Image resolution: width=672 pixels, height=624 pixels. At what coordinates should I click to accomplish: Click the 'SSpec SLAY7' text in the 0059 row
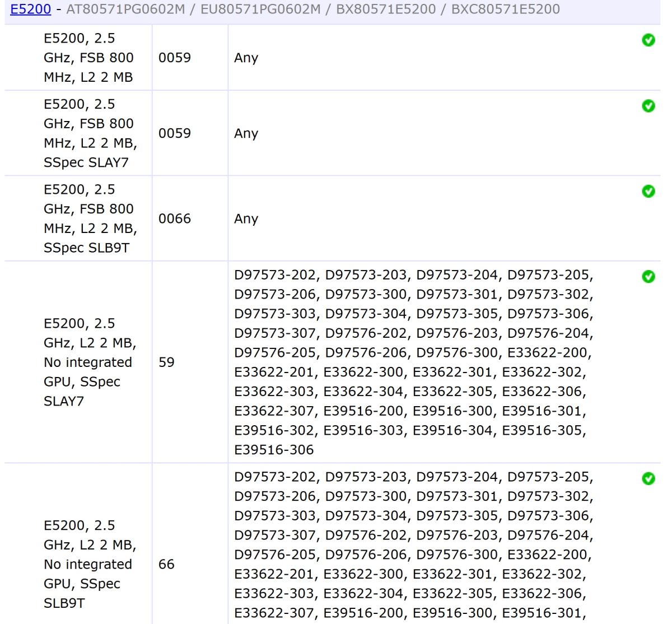[x=86, y=162]
